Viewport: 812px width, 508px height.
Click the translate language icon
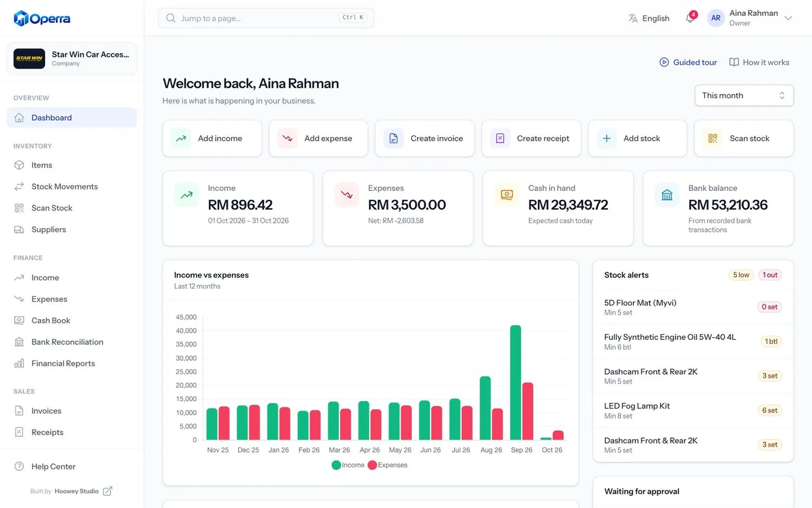(x=633, y=18)
